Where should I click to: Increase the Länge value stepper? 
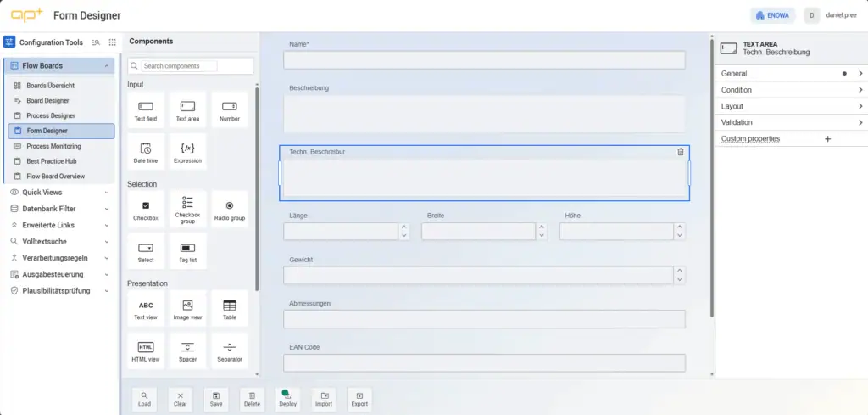coord(404,227)
